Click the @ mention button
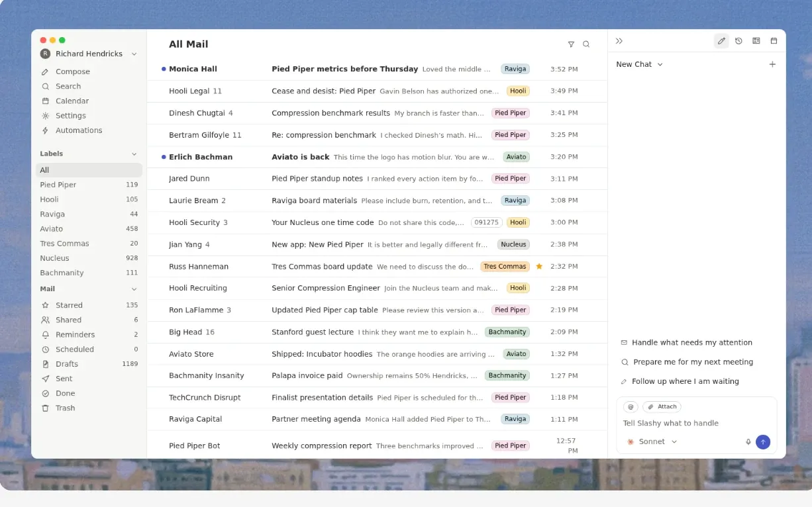 [x=631, y=407]
